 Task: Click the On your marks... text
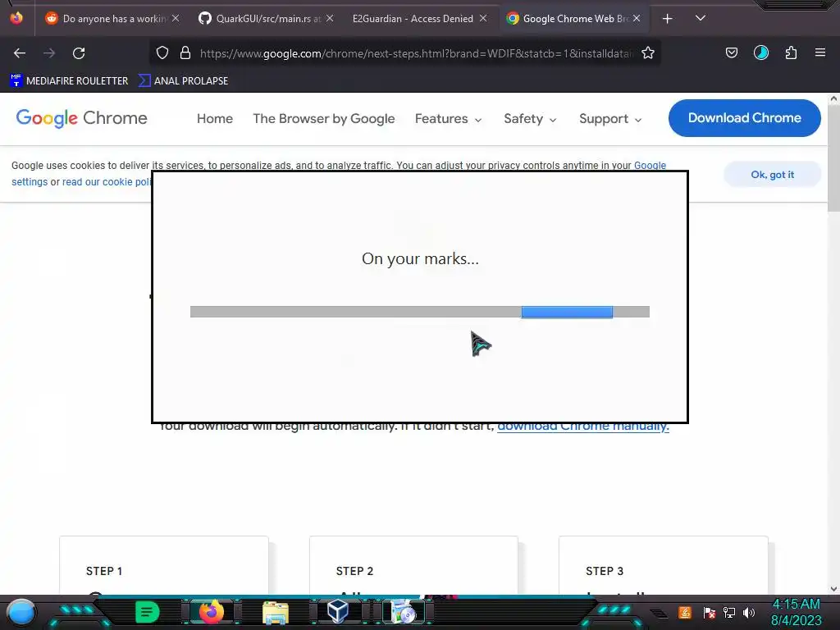(x=420, y=258)
